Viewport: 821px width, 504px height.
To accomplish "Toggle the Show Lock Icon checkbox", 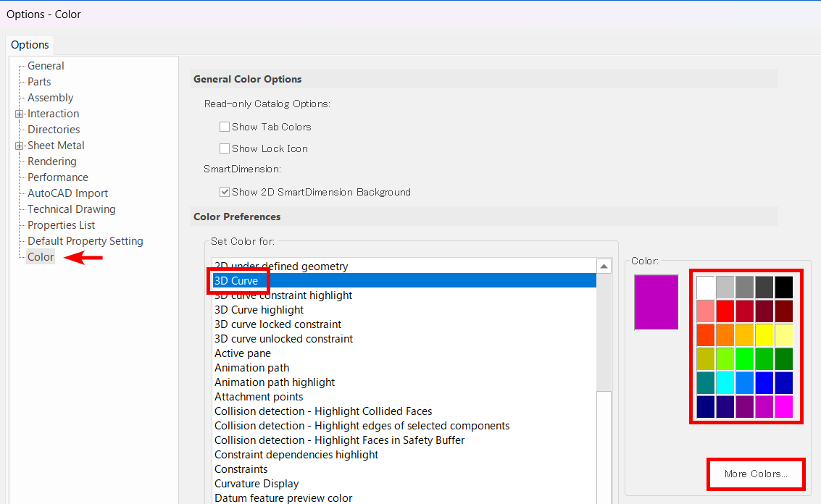I will point(225,148).
